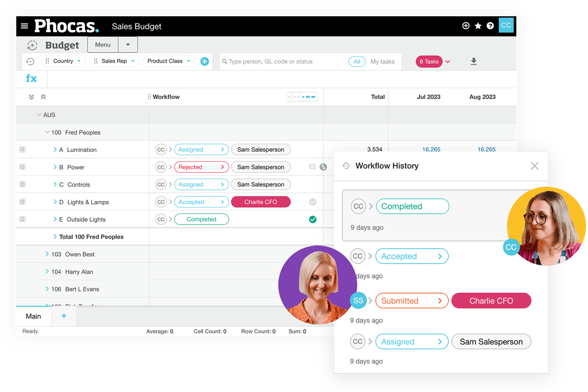Collapse the AUS group
The height and width of the screenshot is (392, 588).
(39, 115)
